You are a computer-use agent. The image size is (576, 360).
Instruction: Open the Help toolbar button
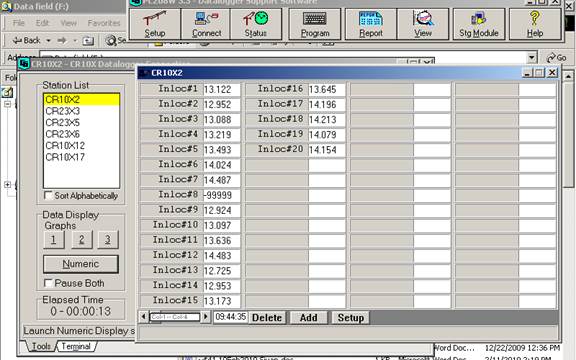535,24
